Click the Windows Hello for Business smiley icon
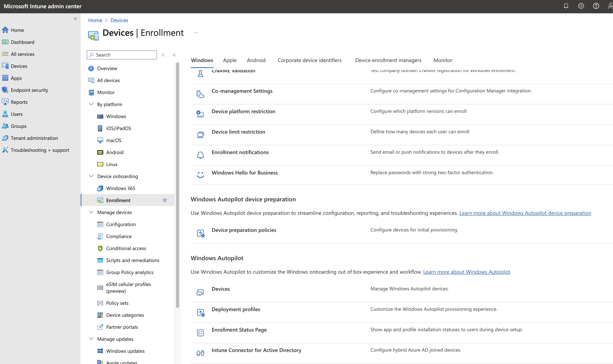The image size is (613, 364). click(x=200, y=175)
